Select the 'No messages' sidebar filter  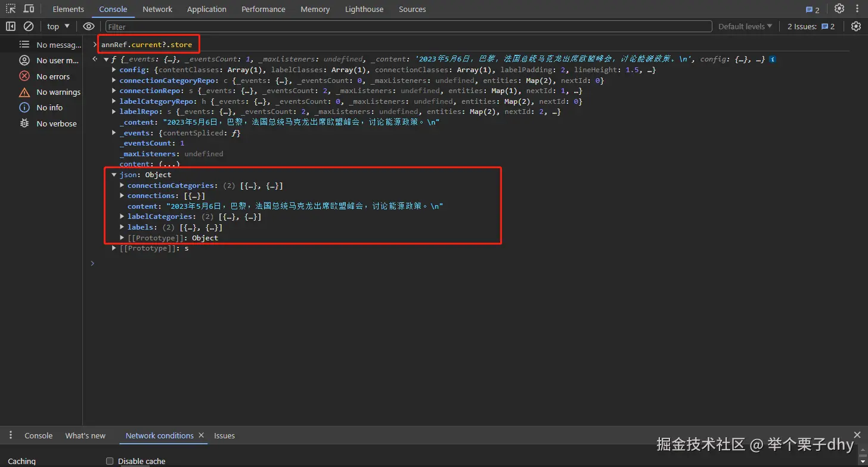click(x=50, y=45)
